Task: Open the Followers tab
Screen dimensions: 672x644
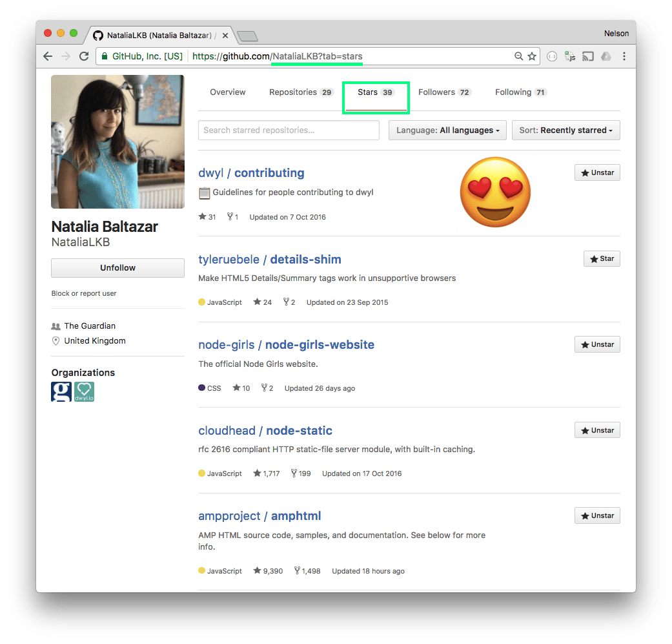Action: [x=444, y=92]
